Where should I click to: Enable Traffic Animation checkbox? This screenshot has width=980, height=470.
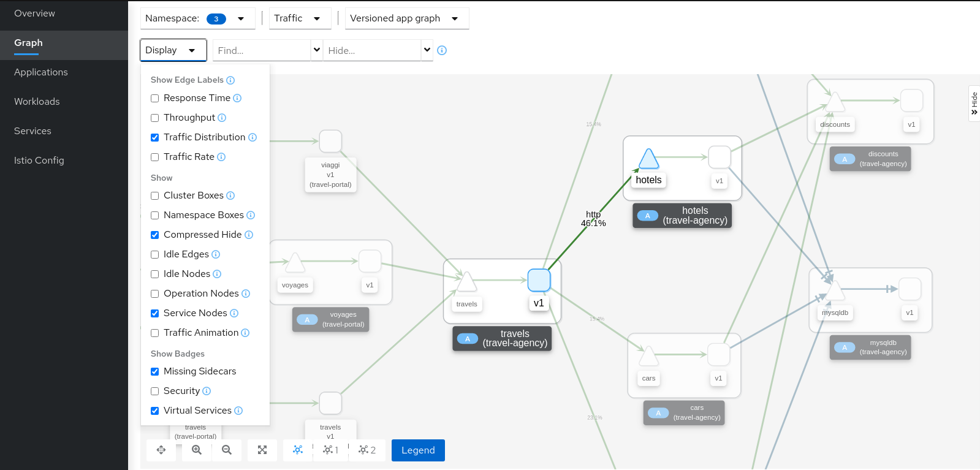pyautogui.click(x=155, y=333)
